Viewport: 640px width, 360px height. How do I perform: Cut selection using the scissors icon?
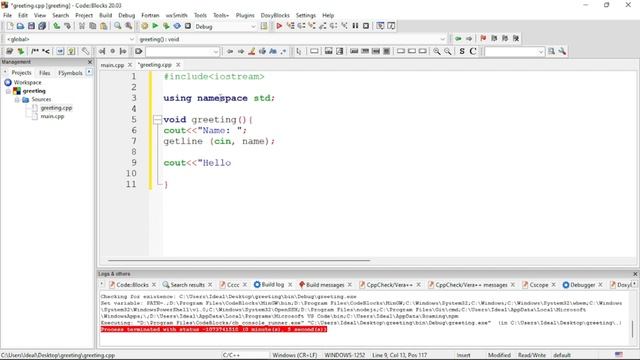82,26
